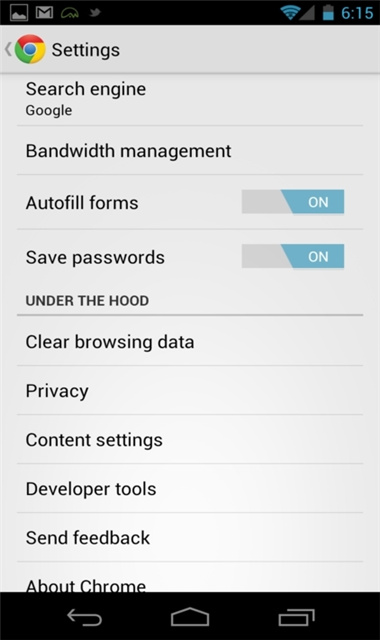
Task: Tap the battery status icon
Action: (x=328, y=13)
